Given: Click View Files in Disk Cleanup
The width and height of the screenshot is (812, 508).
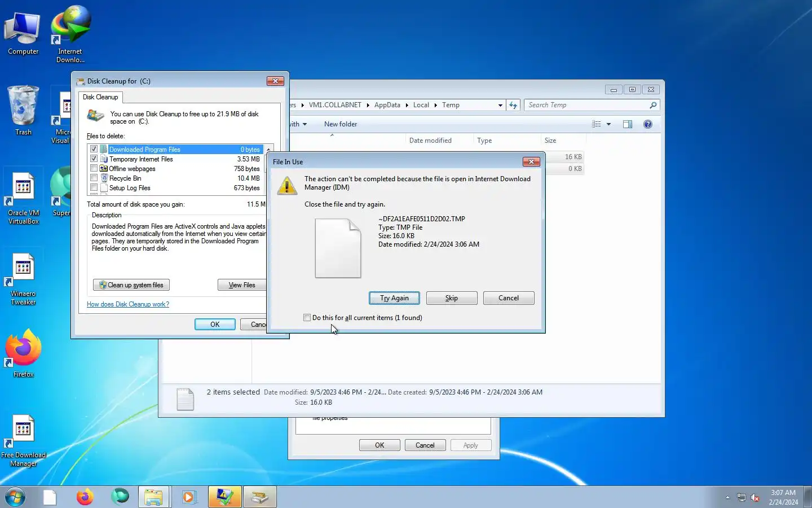Looking at the screenshot, I should pos(241,285).
